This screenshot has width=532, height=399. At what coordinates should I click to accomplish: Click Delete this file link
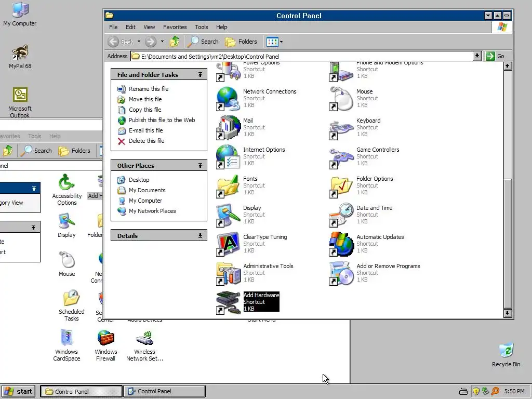pos(146,141)
